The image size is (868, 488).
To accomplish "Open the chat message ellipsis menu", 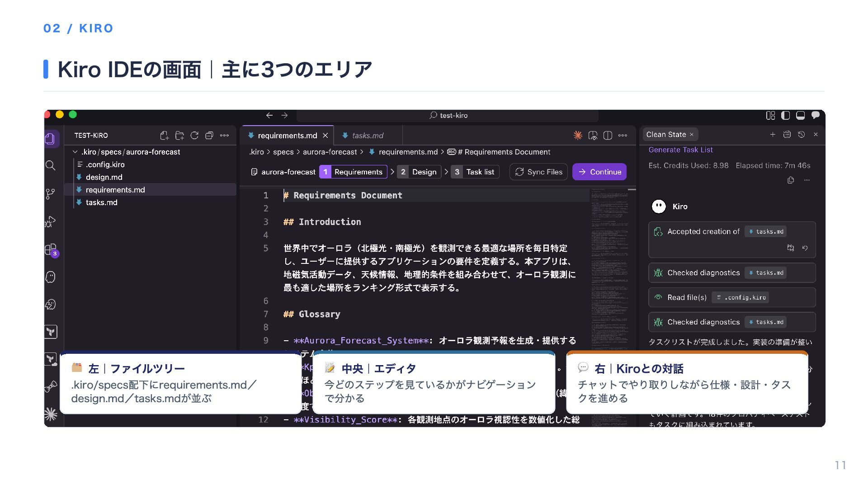I will pyautogui.click(x=807, y=180).
